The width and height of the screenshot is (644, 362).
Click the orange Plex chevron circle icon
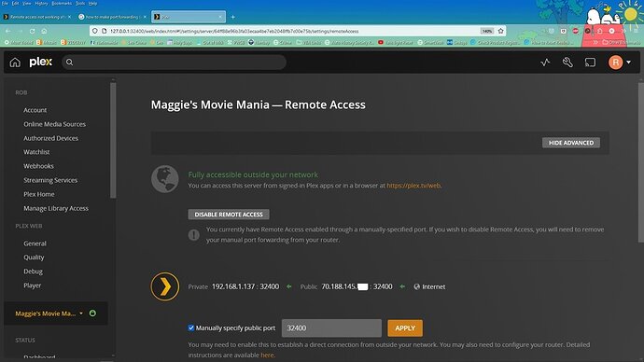point(164,286)
